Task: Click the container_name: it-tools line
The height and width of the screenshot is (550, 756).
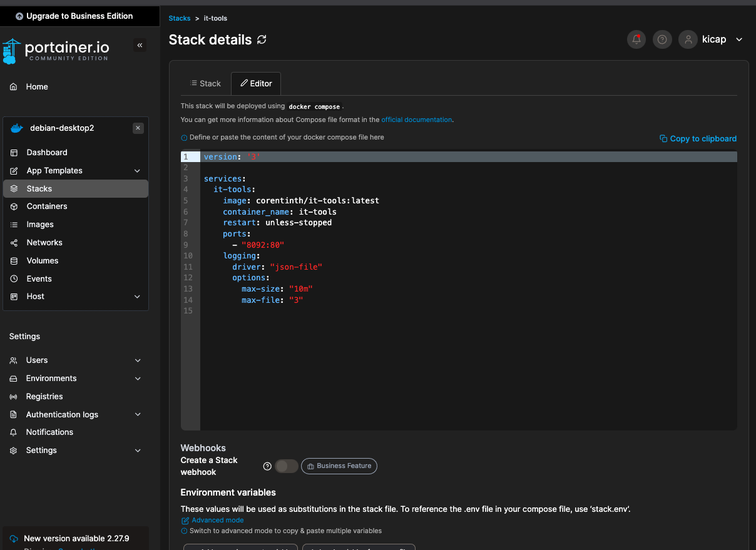Action: tap(280, 212)
